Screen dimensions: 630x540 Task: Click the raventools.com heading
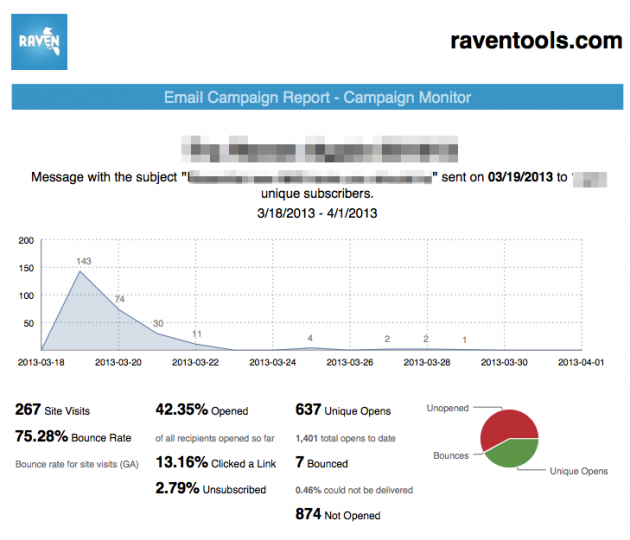[x=536, y=41]
